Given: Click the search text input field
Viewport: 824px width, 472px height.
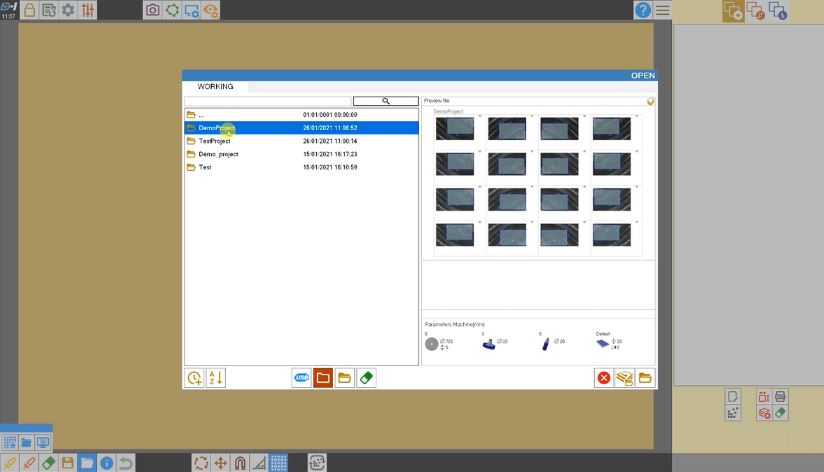Looking at the screenshot, I should tap(267, 101).
